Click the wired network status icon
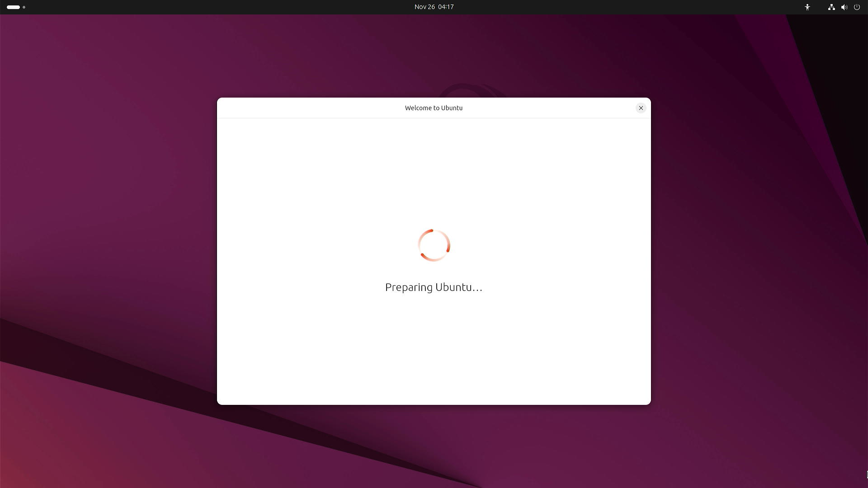The height and width of the screenshot is (488, 868). point(831,7)
